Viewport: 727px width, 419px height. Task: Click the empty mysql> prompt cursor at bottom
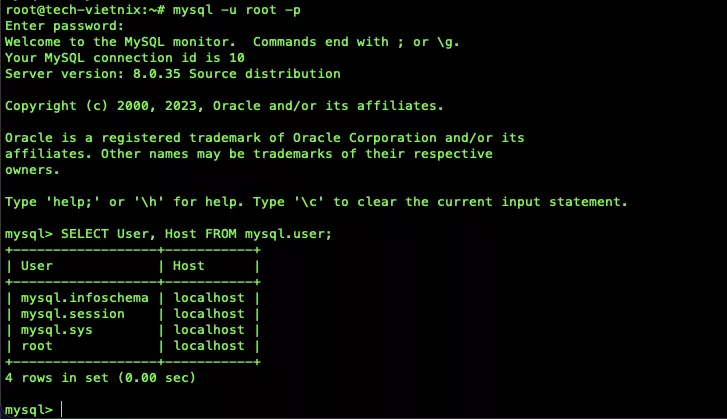(x=62, y=409)
